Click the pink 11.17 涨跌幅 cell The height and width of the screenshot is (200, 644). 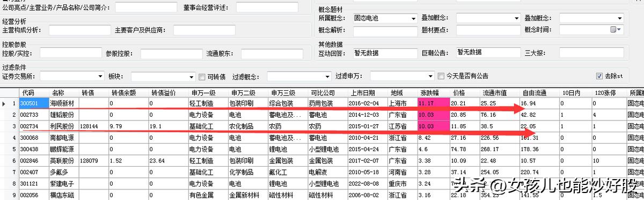[434, 103]
